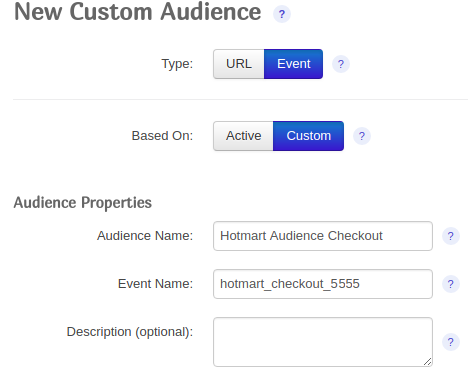Click the New Custom Audience page title
Screen dimensions: 468x385
[x=138, y=12]
